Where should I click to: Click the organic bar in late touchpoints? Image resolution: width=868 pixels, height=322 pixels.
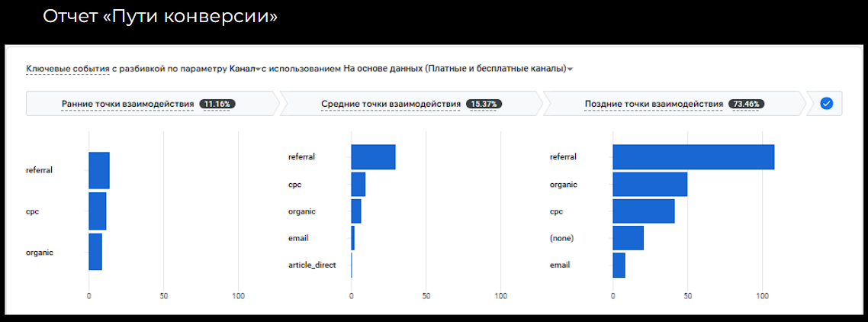650,184
